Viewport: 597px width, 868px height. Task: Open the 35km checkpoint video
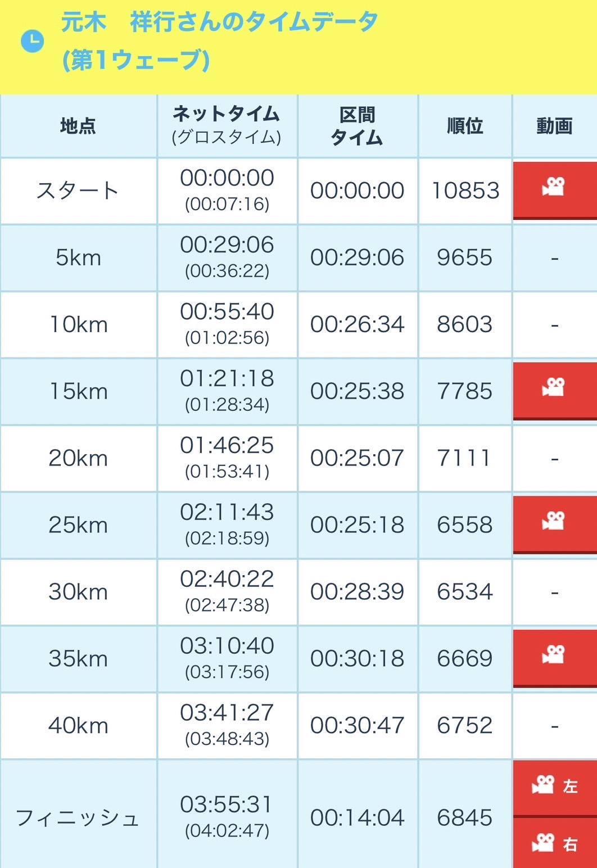pyautogui.click(x=554, y=656)
